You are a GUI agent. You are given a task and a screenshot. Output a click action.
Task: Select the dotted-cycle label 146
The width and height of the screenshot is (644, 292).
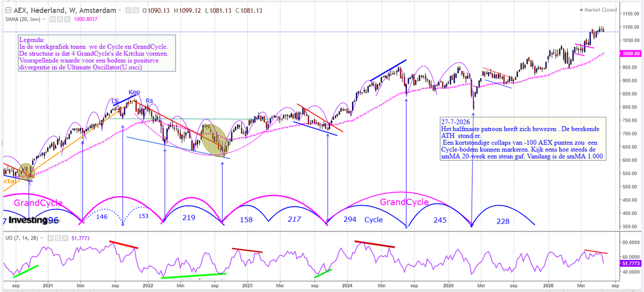pos(101,216)
